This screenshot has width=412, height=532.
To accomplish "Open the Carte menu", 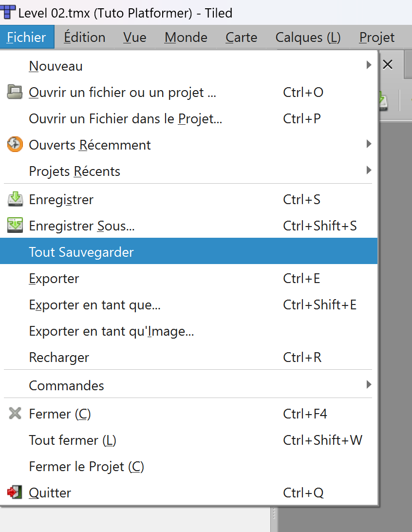I will 241,38.
